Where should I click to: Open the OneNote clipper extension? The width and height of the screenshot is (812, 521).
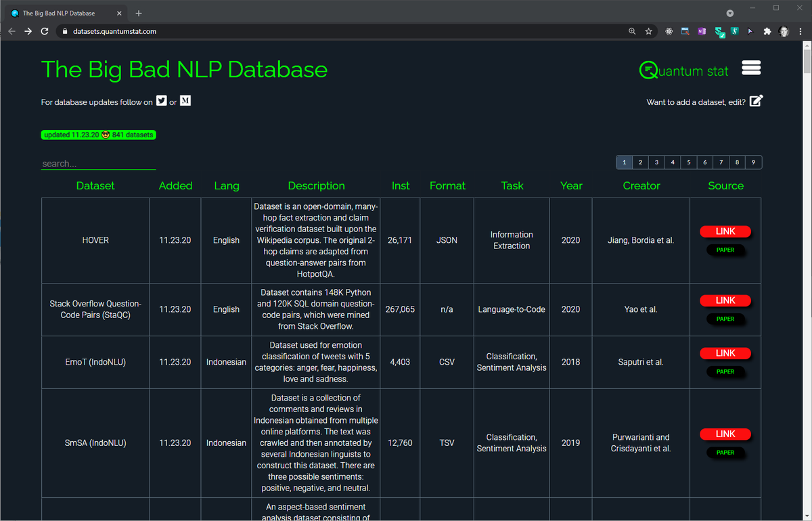[702, 31]
